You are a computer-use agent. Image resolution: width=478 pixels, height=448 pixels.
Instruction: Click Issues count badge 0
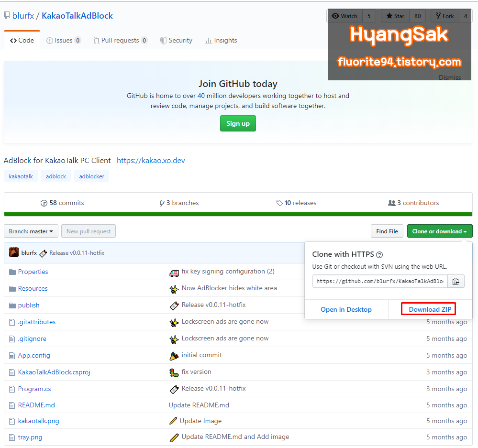click(78, 40)
